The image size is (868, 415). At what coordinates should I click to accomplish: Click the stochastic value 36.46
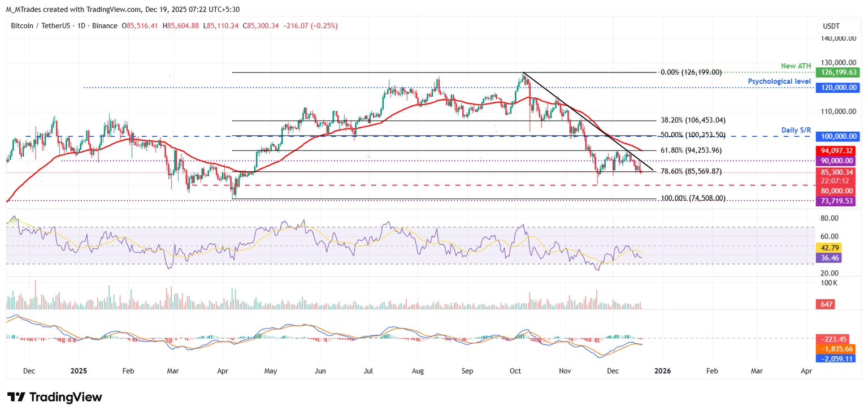tap(829, 258)
